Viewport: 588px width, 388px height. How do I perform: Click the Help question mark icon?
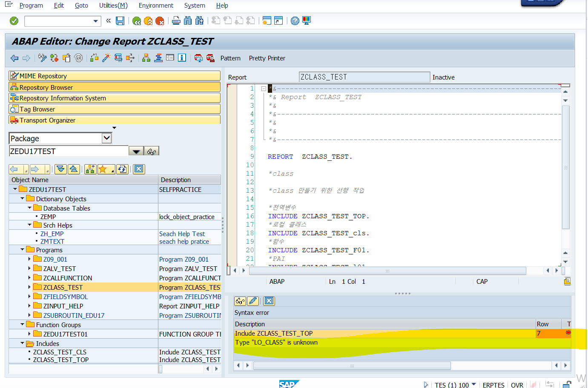pos(295,21)
